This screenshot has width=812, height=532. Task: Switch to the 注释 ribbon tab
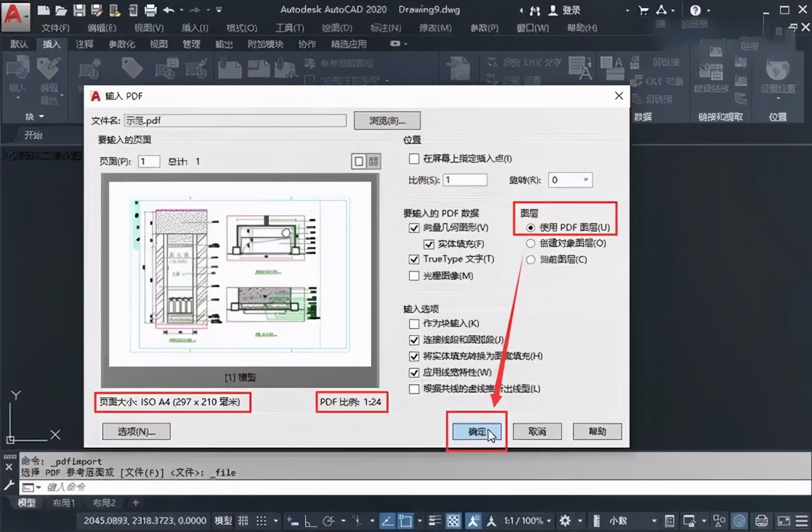(x=84, y=44)
